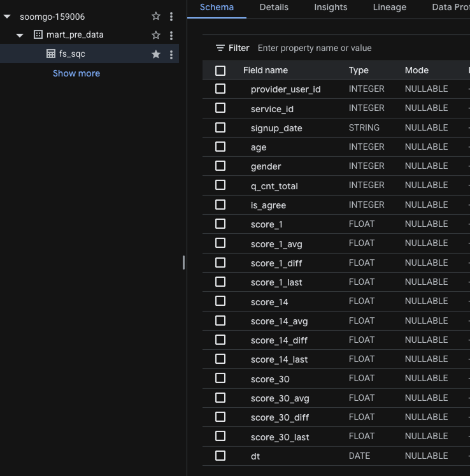The width and height of the screenshot is (470, 476).
Task: Click the Show more link
Action: click(x=76, y=73)
